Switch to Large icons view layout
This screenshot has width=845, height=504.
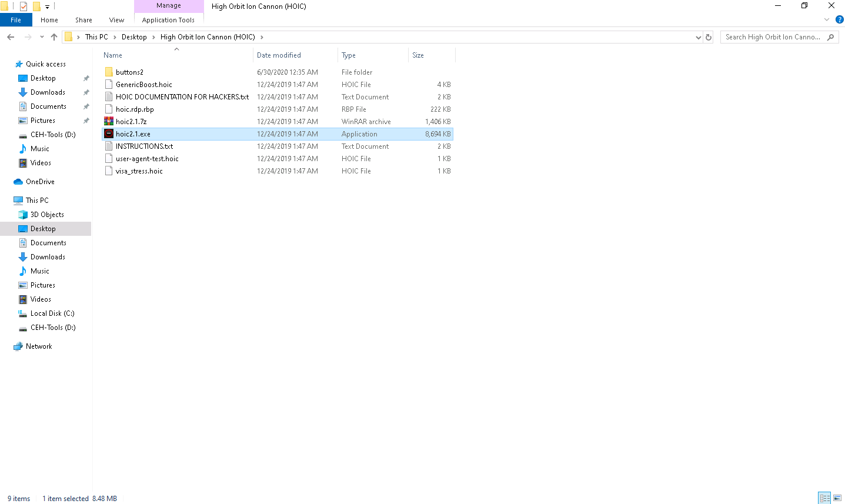point(837,498)
